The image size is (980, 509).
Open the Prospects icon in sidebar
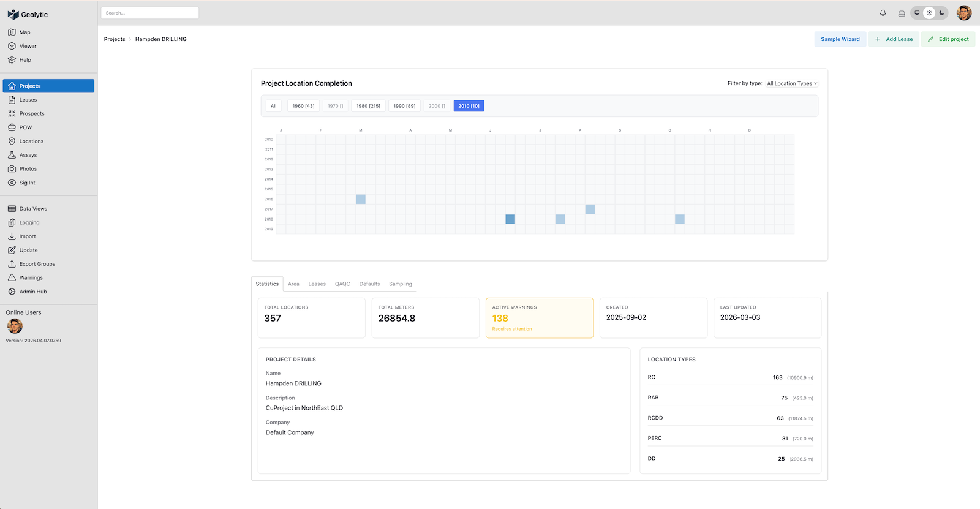pyautogui.click(x=12, y=113)
